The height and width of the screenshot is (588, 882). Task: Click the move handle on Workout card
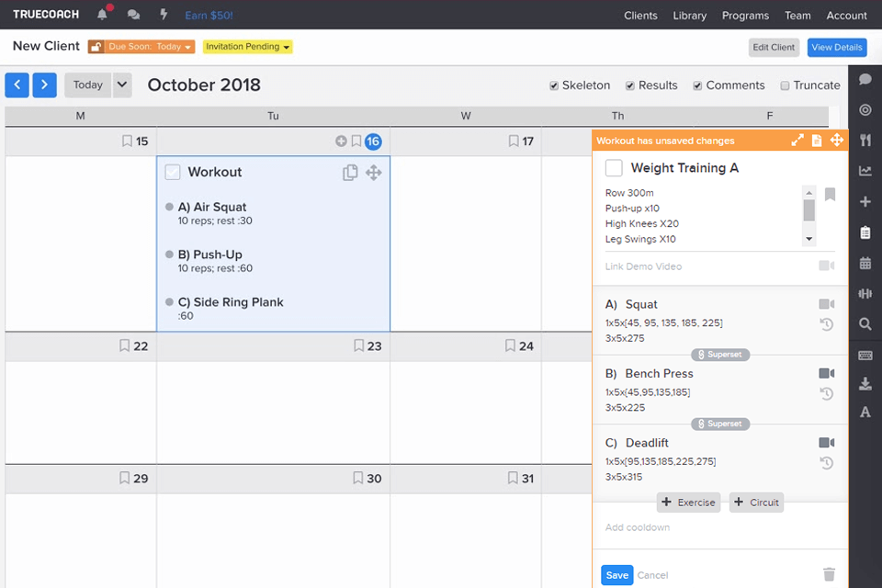[374, 172]
